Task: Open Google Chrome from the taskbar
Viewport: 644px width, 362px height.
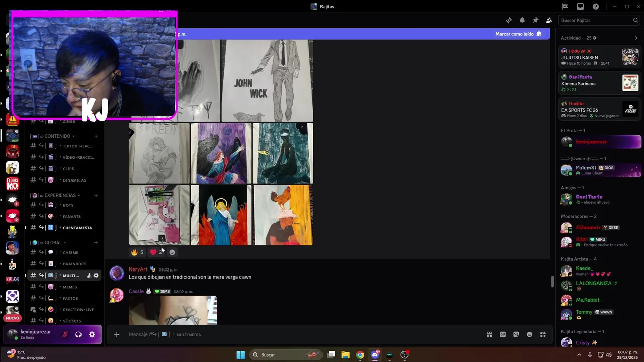Action: [360, 355]
